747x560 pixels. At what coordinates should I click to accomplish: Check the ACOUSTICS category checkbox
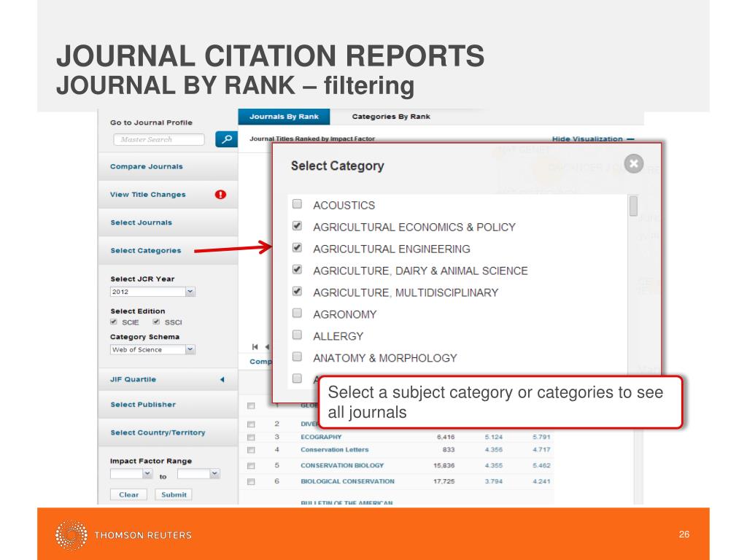[x=297, y=204]
